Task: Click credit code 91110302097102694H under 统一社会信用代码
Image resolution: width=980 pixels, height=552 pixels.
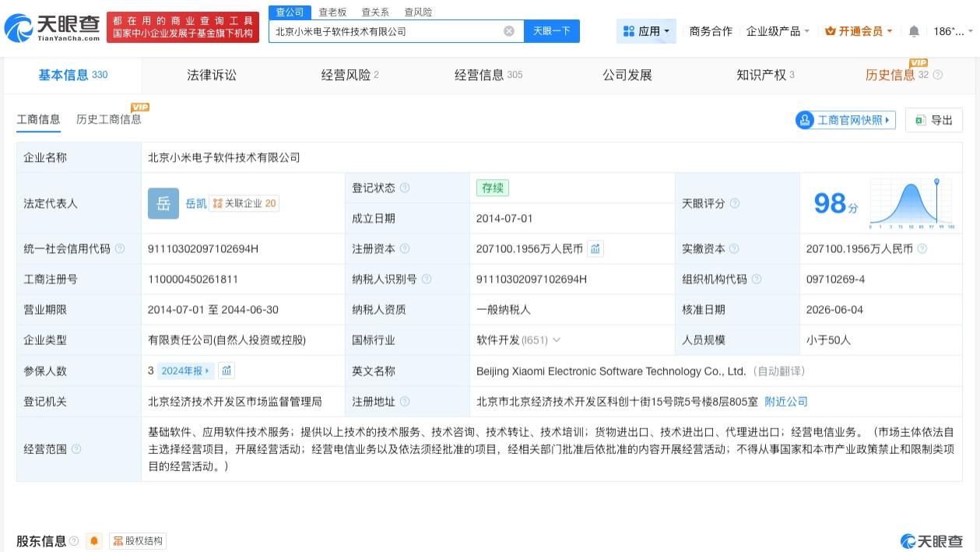Action: 202,249
